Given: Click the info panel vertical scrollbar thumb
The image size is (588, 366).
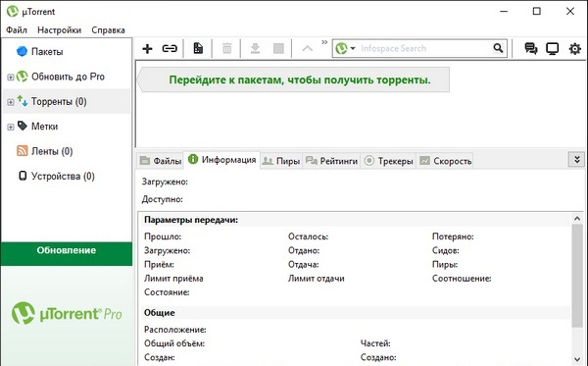Looking at the screenshot, I should pyautogui.click(x=577, y=276).
